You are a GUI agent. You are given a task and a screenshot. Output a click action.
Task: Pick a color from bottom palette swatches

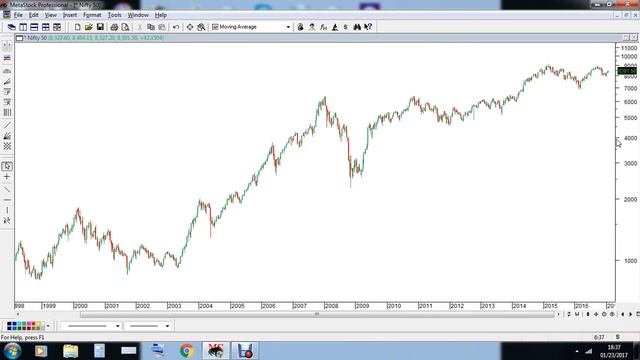(26, 326)
